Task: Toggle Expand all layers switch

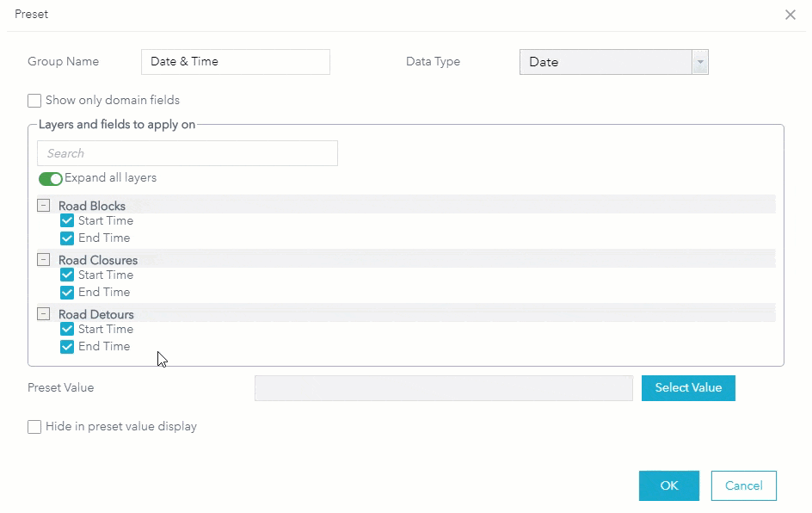Action: point(51,179)
